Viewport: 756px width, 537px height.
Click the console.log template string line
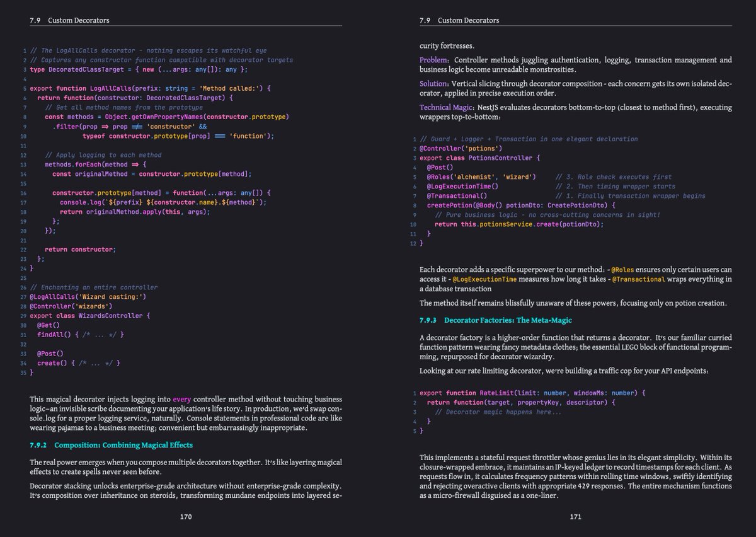[163, 202]
